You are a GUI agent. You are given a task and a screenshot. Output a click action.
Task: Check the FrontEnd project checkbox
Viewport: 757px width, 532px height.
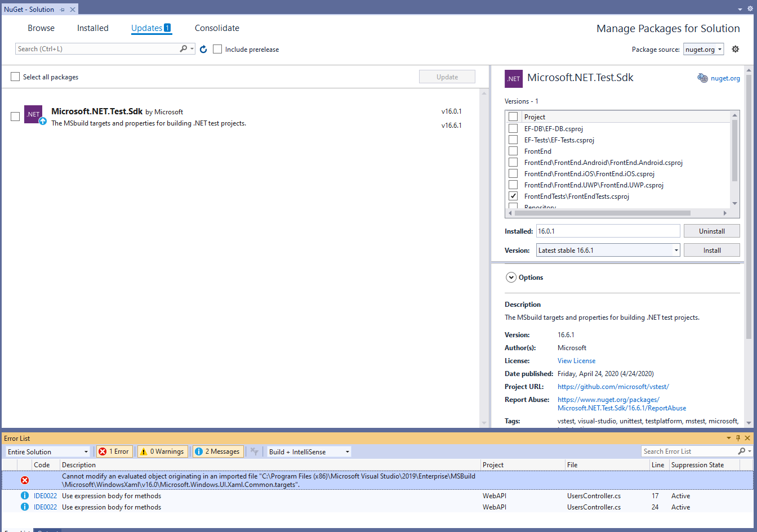click(x=513, y=151)
